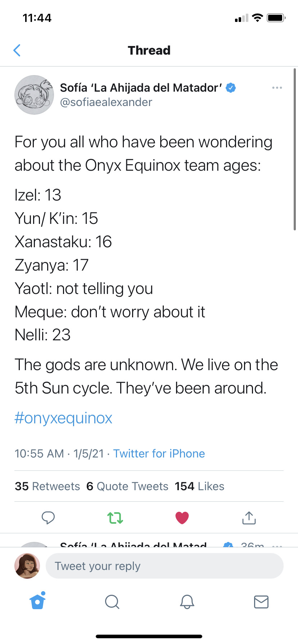Image resolution: width=298 pixels, height=644 pixels.
Task: View the 154 Likes list
Action: (x=199, y=486)
